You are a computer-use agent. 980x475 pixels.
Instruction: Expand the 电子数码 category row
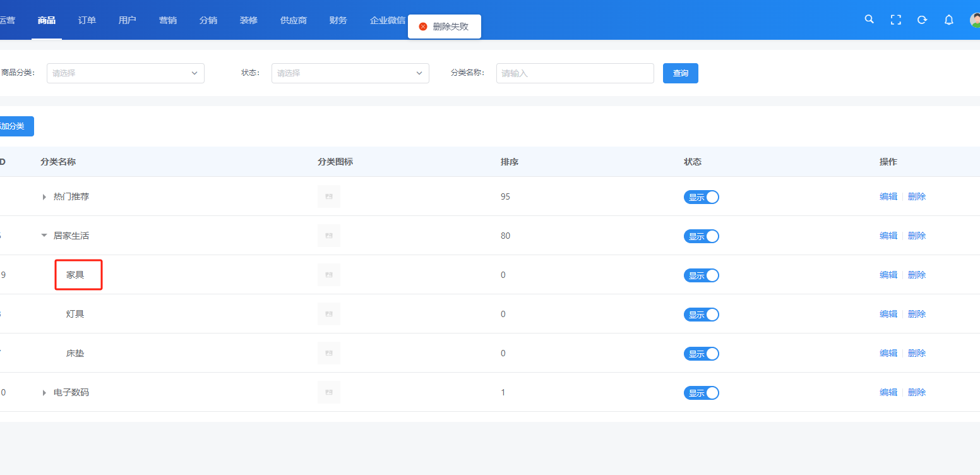pyautogui.click(x=44, y=393)
